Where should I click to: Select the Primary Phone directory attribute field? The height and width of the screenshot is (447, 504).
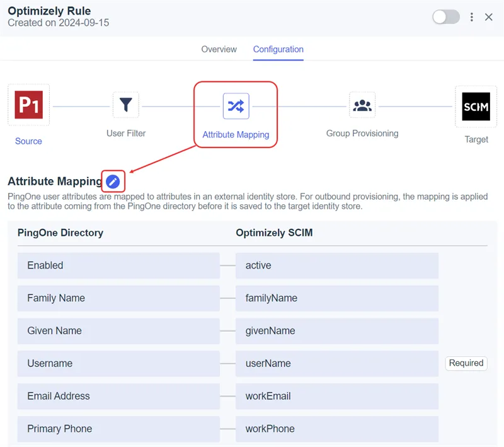(x=118, y=429)
